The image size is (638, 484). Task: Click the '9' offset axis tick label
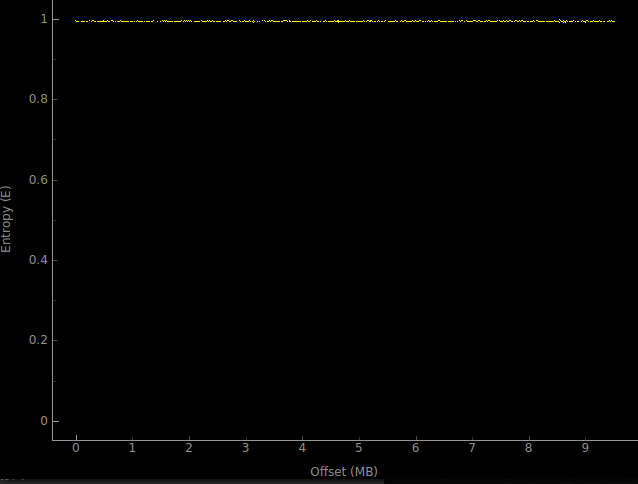coord(585,448)
